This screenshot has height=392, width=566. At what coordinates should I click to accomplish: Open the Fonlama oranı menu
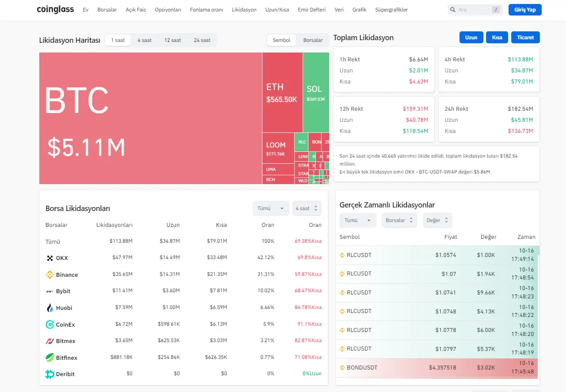point(206,10)
